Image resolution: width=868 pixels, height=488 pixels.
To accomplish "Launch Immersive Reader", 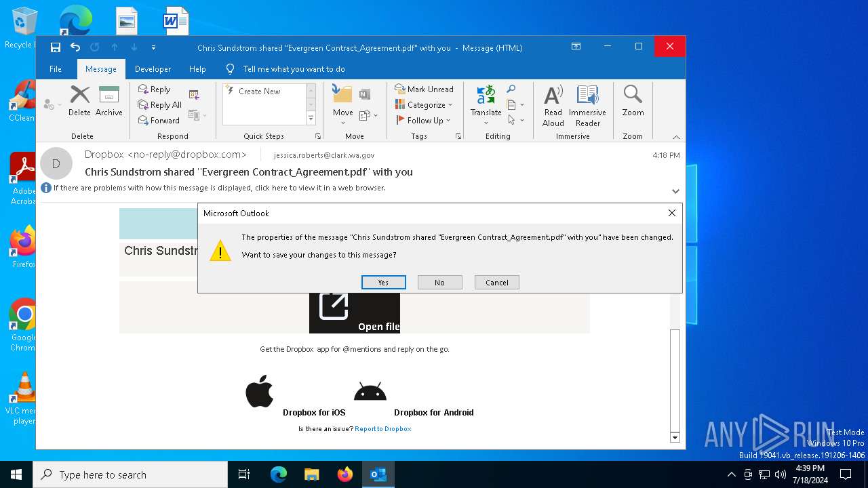I will pos(587,106).
